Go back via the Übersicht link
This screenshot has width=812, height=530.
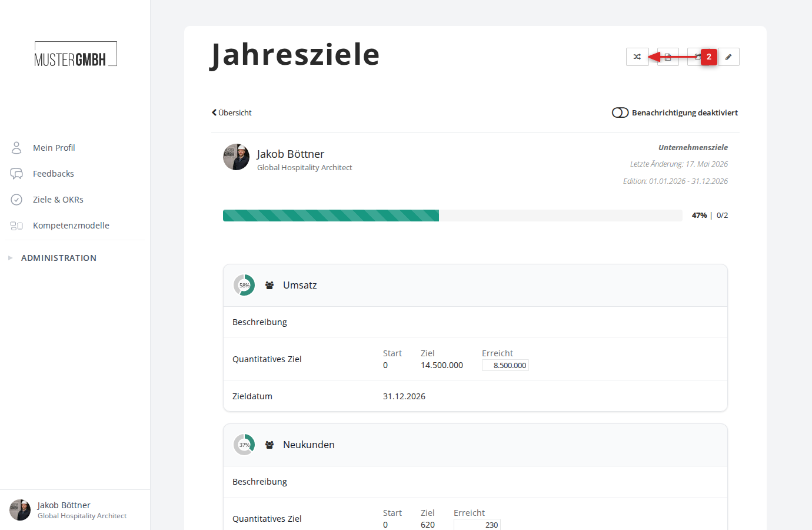click(232, 112)
